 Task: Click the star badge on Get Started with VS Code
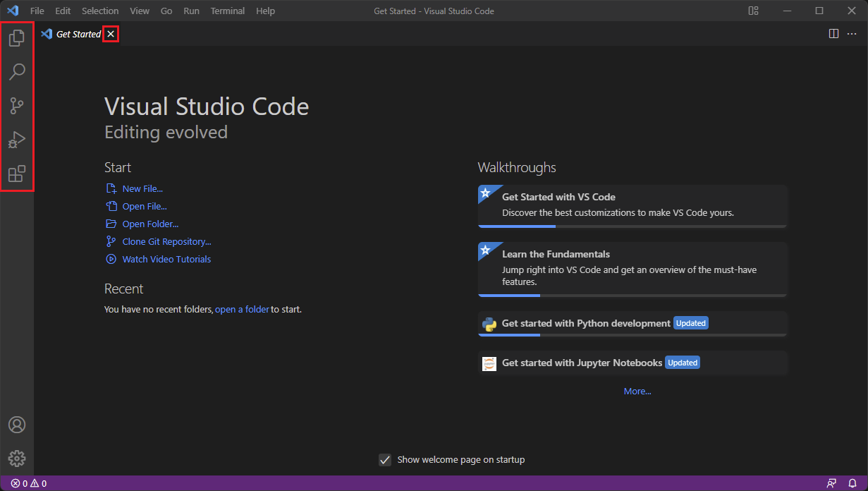pos(486,193)
